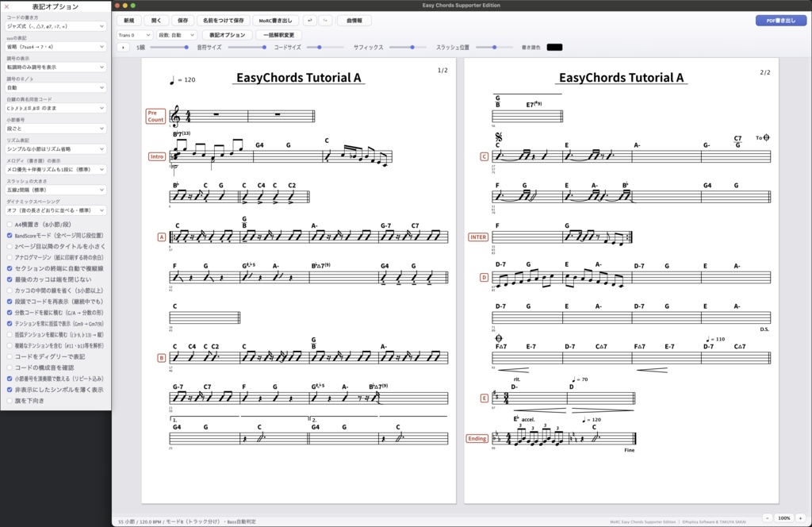Close the 表記オプション panel with the X
The height and width of the screenshot is (527, 812).
point(6,6)
